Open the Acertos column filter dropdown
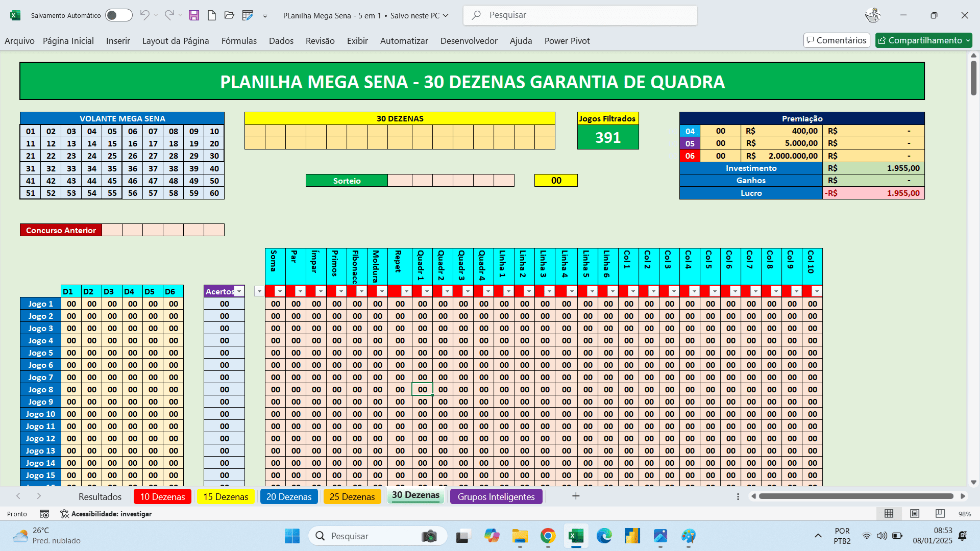 point(239,291)
